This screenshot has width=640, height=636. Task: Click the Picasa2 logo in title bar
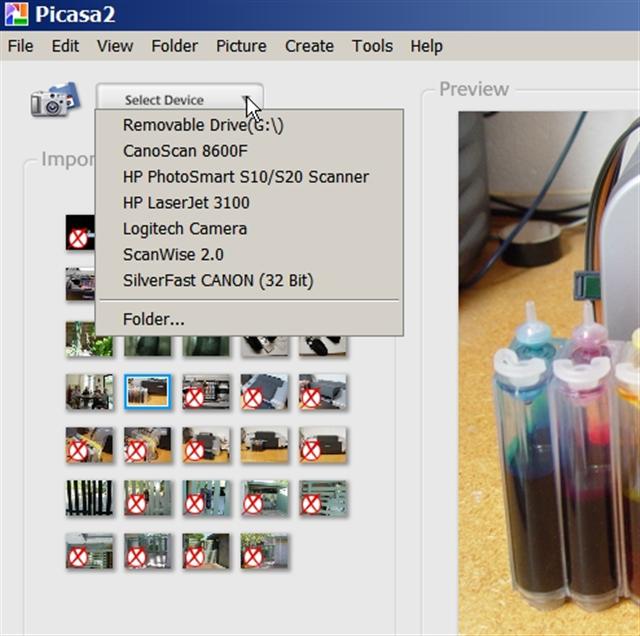coord(16,14)
